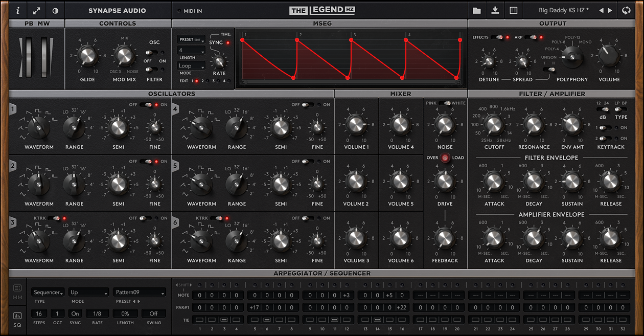
Task: Open the preset folder browser icon
Action: tap(476, 10)
